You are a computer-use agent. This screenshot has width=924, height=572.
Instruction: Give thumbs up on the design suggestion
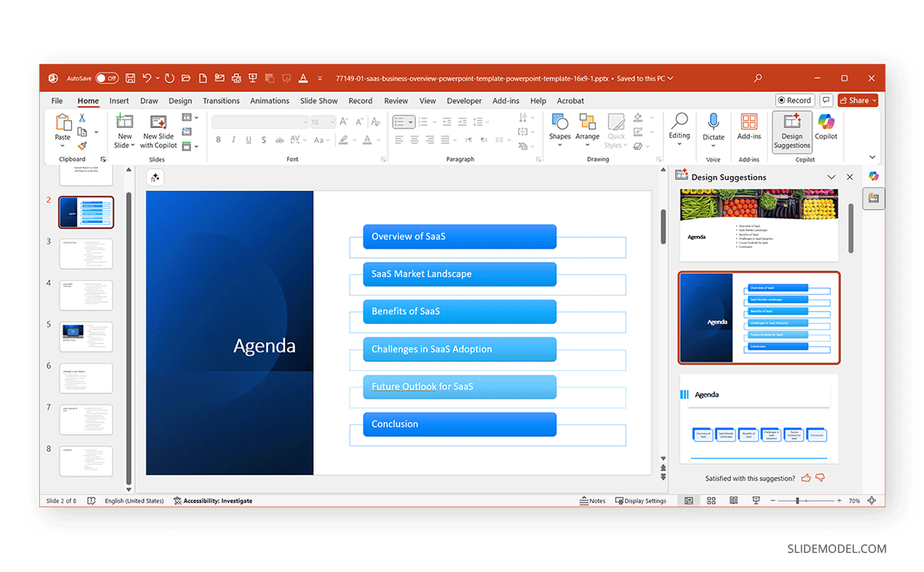coord(805,477)
